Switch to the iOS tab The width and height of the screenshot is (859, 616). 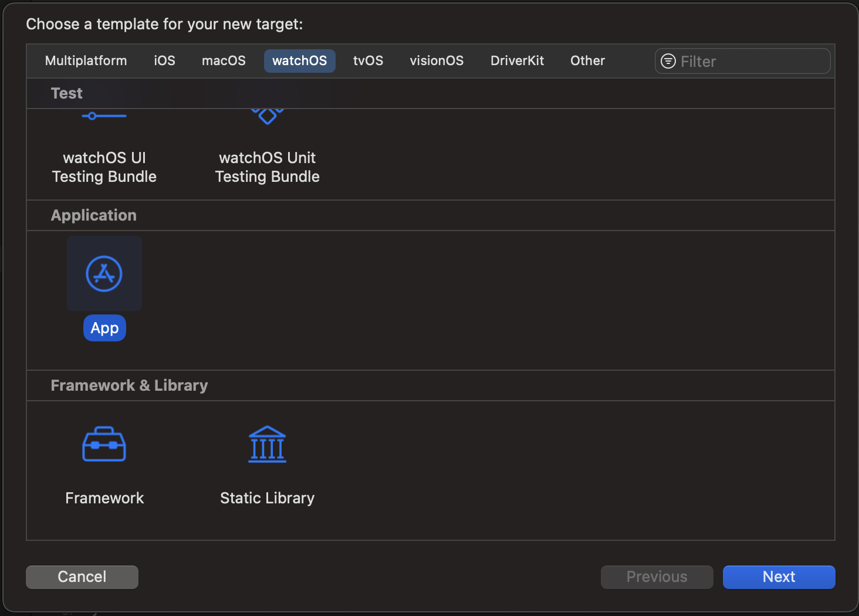165,61
